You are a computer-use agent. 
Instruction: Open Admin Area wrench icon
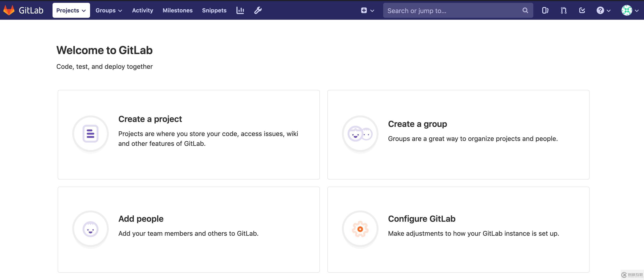[258, 10]
